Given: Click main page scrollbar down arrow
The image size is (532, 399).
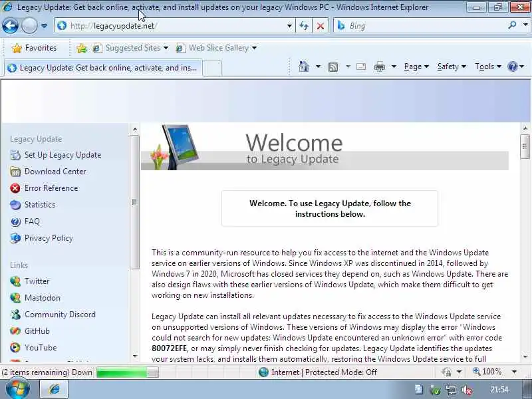Looking at the screenshot, I should coord(525,356).
